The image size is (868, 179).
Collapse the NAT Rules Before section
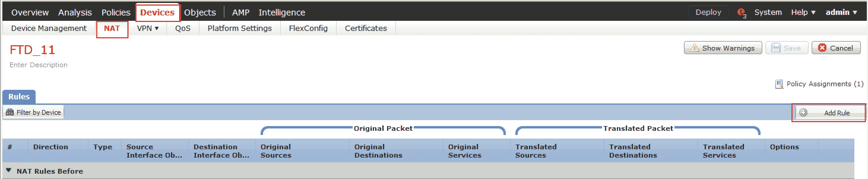pos(9,170)
